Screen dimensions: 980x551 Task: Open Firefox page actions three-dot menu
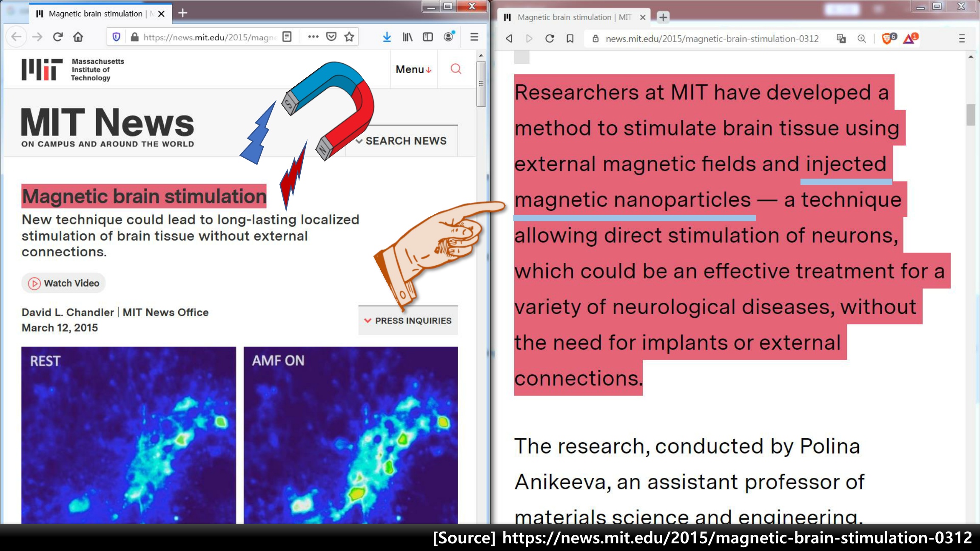pos(313,37)
